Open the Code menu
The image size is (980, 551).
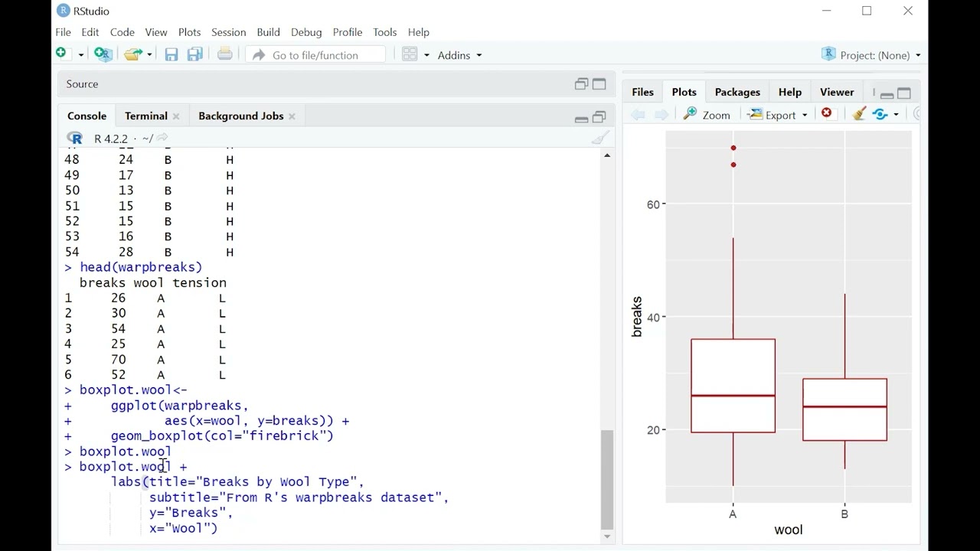(x=122, y=32)
